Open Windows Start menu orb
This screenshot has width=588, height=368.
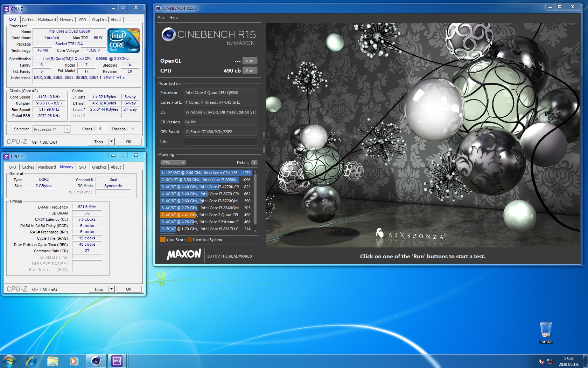pyautogui.click(x=9, y=361)
